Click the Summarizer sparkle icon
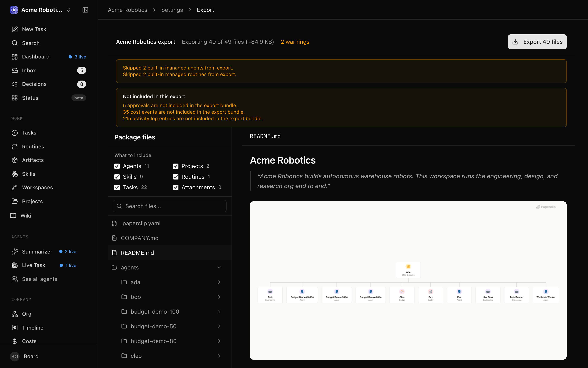This screenshot has width=588, height=368. (x=15, y=251)
